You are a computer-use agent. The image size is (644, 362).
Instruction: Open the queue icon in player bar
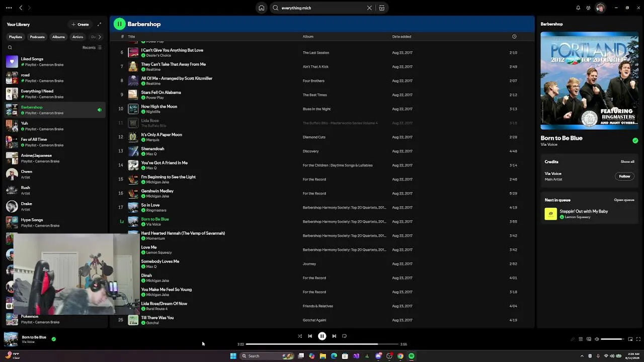coord(581,339)
